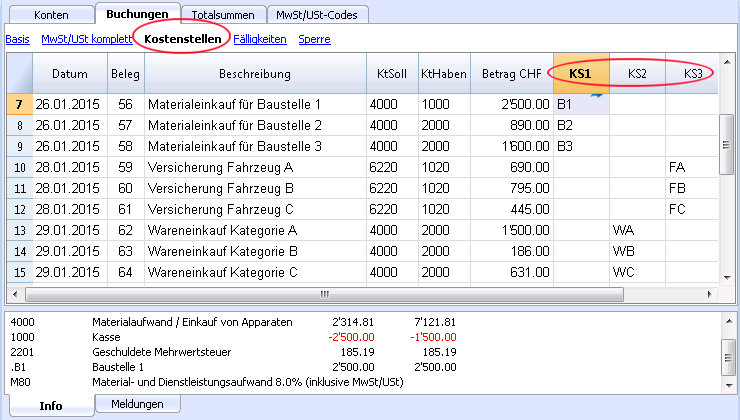Select the KS3 column header

(x=692, y=74)
